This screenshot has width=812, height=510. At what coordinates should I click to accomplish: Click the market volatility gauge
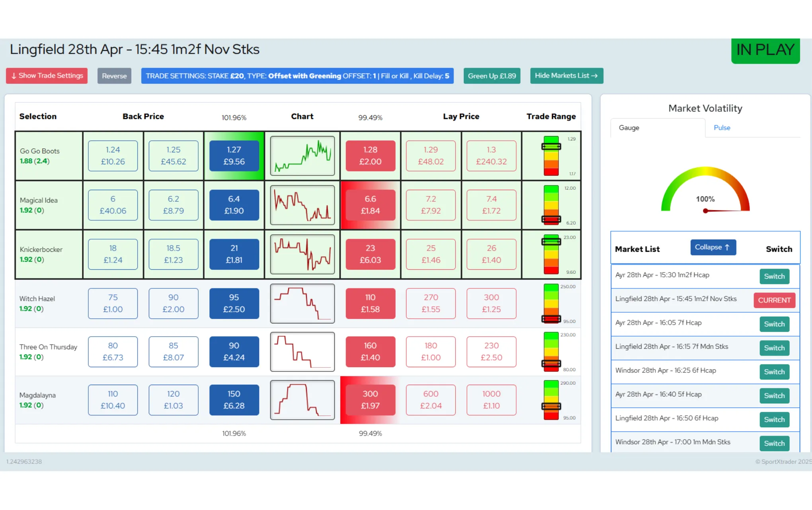pyautogui.click(x=705, y=190)
